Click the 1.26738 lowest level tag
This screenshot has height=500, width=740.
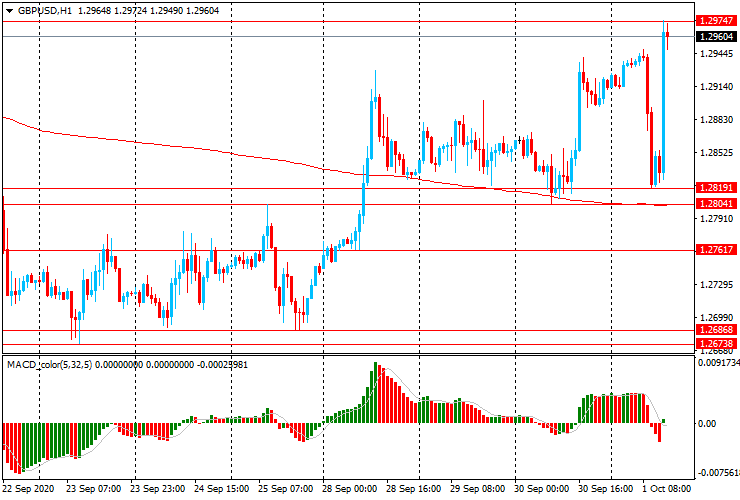point(717,343)
